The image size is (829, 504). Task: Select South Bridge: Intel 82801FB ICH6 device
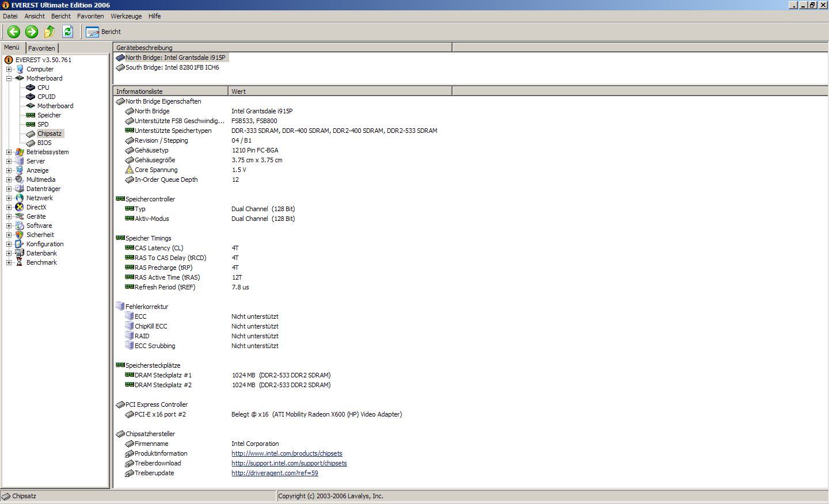[168, 67]
